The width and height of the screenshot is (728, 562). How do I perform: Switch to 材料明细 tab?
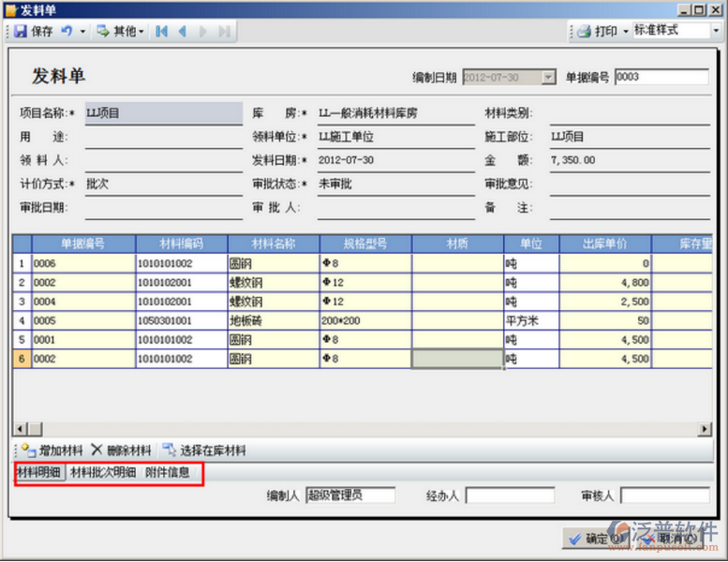tap(39, 472)
